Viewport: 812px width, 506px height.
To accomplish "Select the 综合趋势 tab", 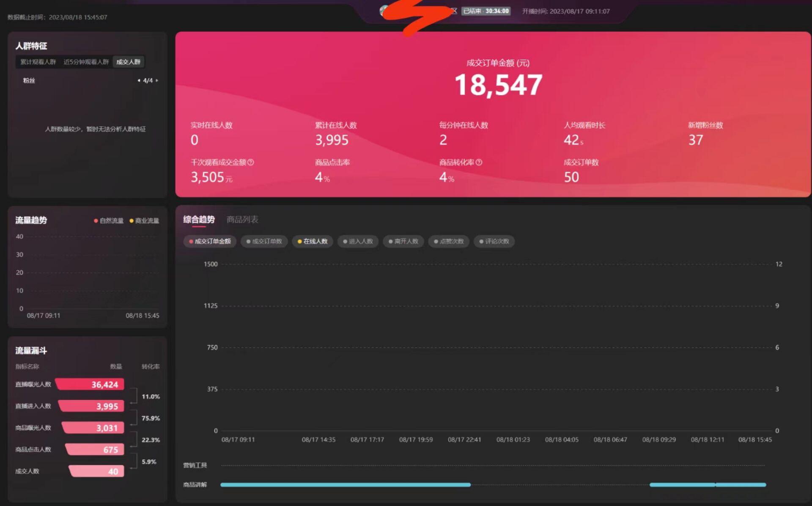I will click(x=199, y=219).
